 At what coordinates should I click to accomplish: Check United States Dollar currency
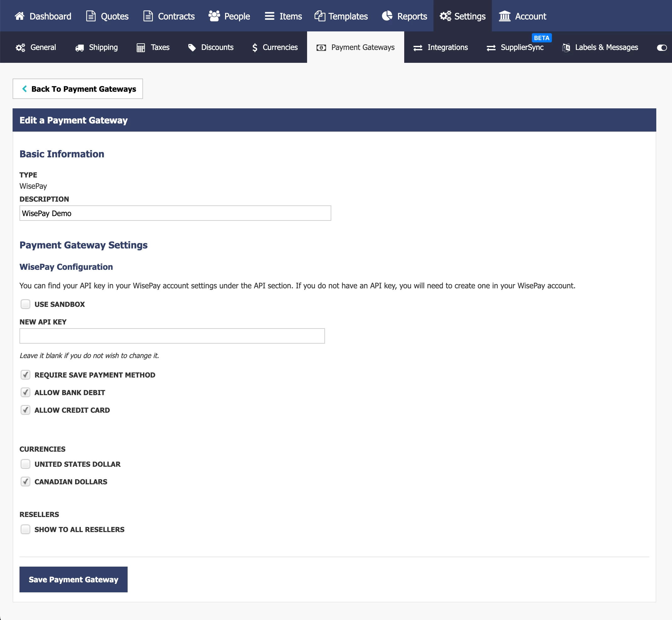pos(25,464)
